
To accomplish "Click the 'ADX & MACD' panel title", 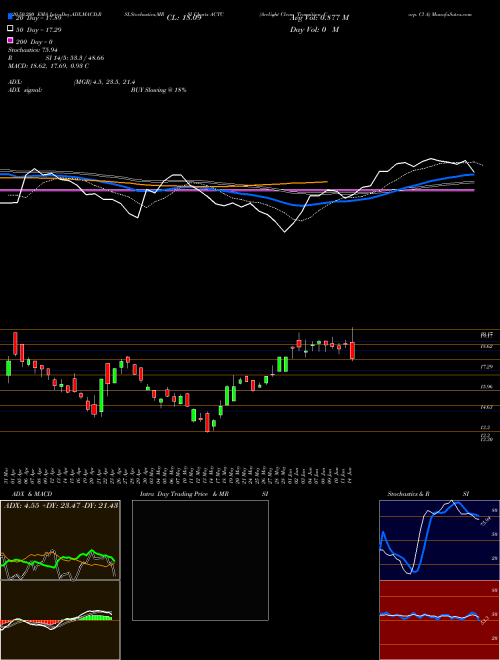I will tap(32, 494).
